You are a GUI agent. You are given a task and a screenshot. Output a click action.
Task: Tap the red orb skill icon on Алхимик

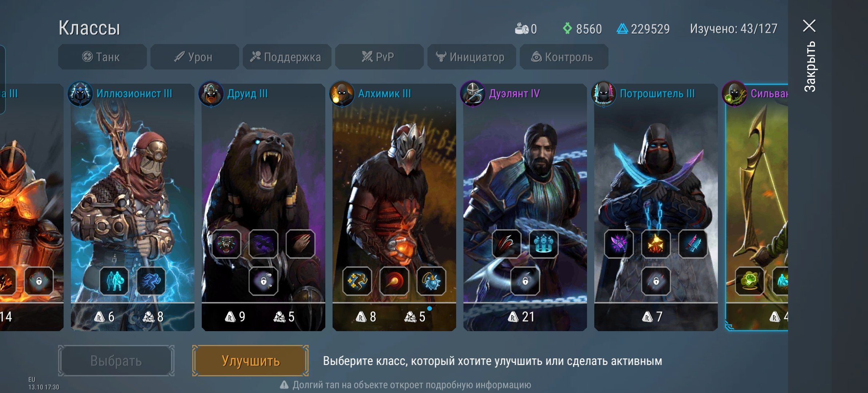pos(394,281)
